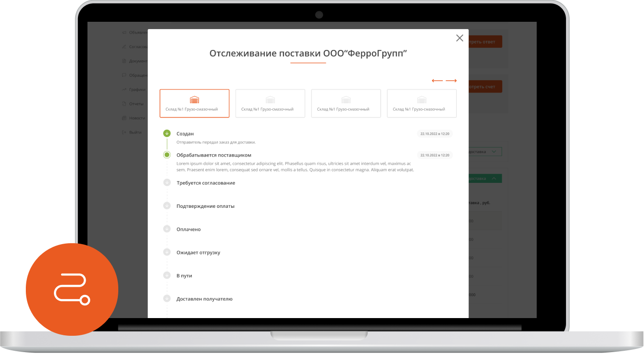Open the Графики section from the sidebar
The height and width of the screenshot is (363, 644).
point(124,89)
